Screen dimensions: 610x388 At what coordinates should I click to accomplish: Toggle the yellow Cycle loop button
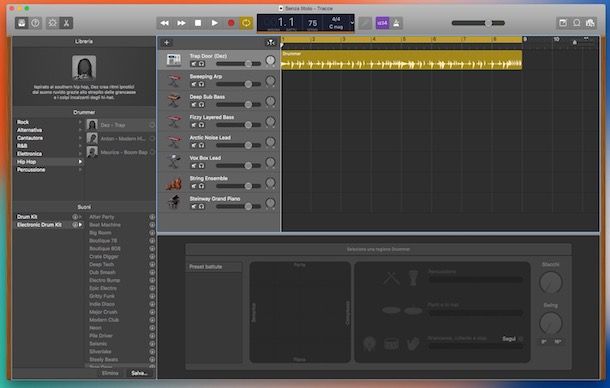click(x=246, y=23)
